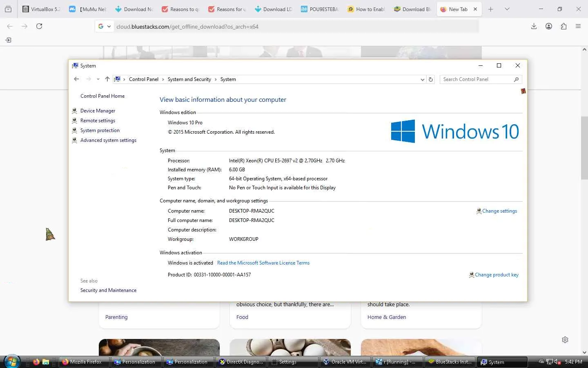The height and width of the screenshot is (368, 588).
Task: Click the network tray icon
Action: [550, 362]
